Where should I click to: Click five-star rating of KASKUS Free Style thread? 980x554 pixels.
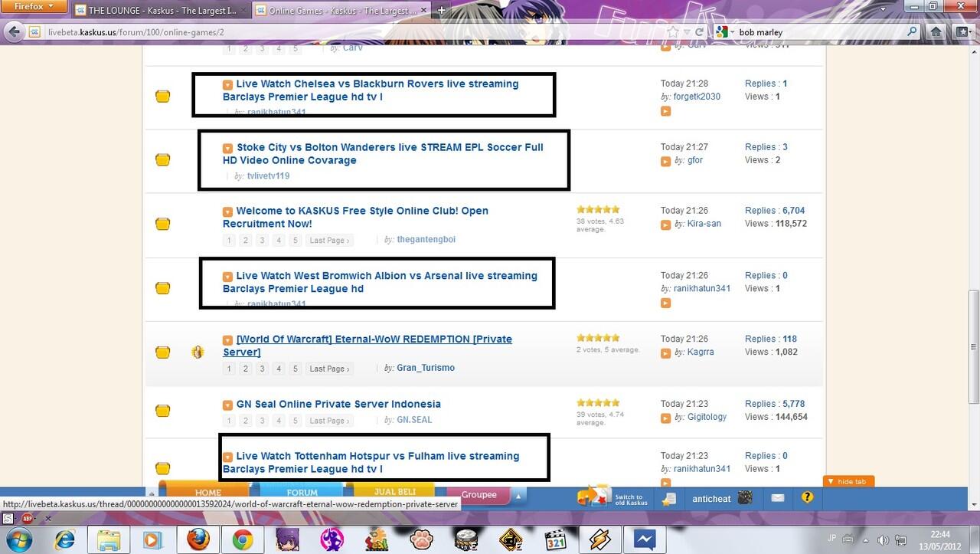(x=598, y=209)
